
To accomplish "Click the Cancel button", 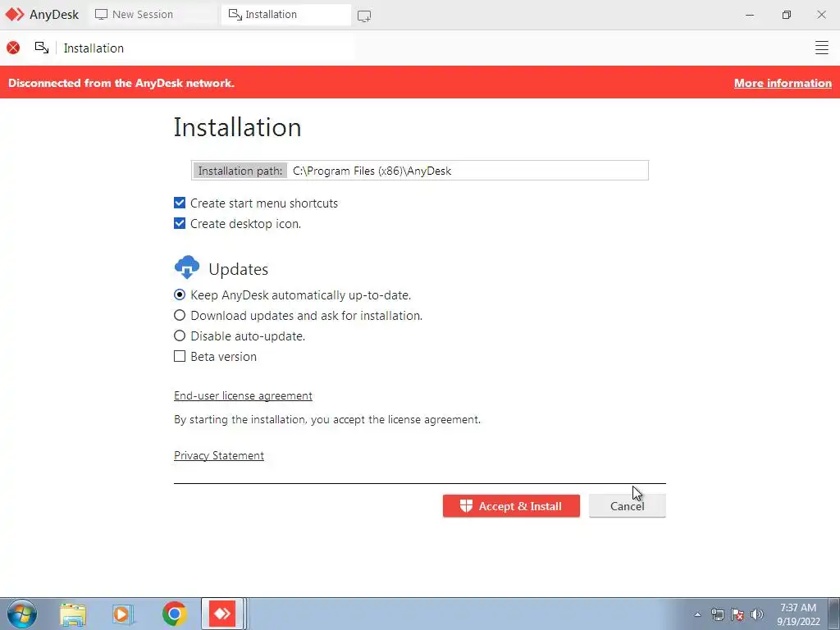I will pyautogui.click(x=628, y=505).
